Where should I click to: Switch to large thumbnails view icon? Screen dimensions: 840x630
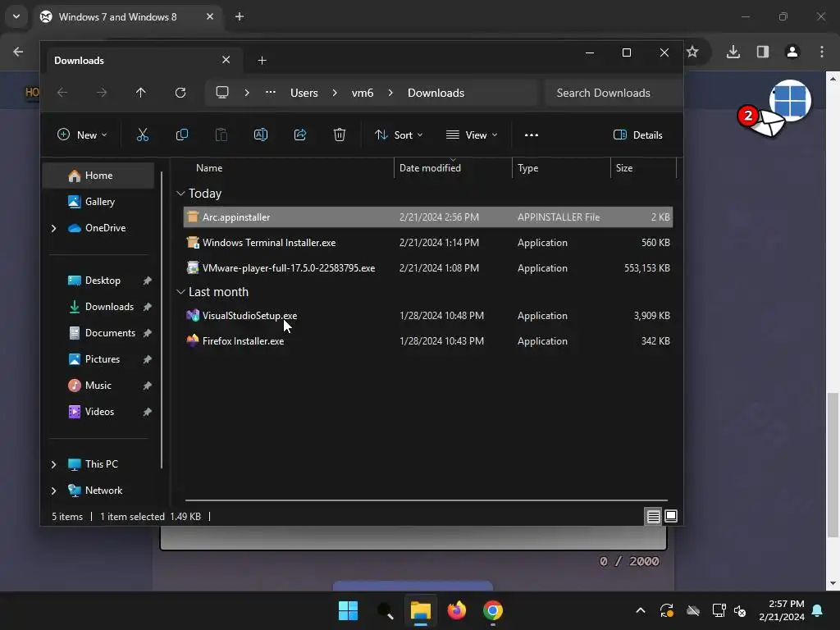pyautogui.click(x=671, y=516)
